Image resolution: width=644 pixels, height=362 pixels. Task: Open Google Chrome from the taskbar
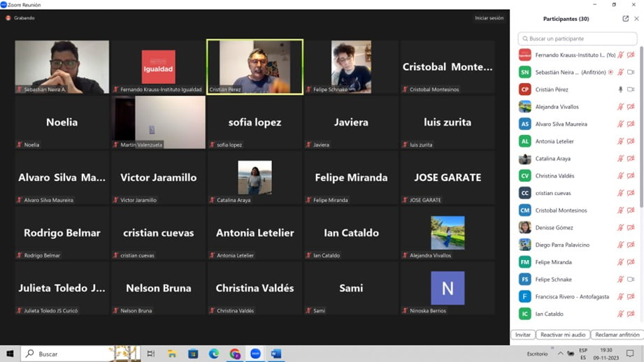click(x=235, y=354)
